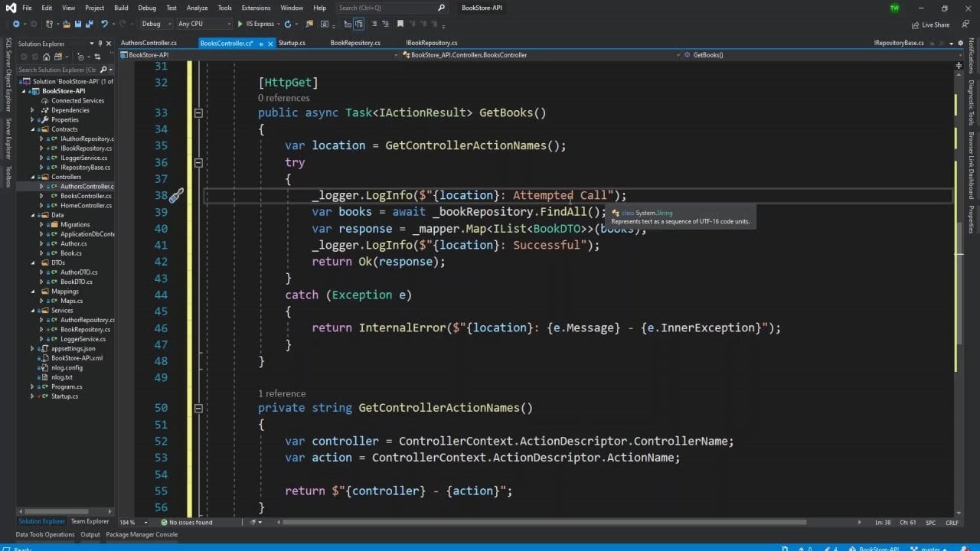Click the '1 reference' link above GetControllerActionNames
The width and height of the screenshot is (980, 551).
(x=281, y=393)
